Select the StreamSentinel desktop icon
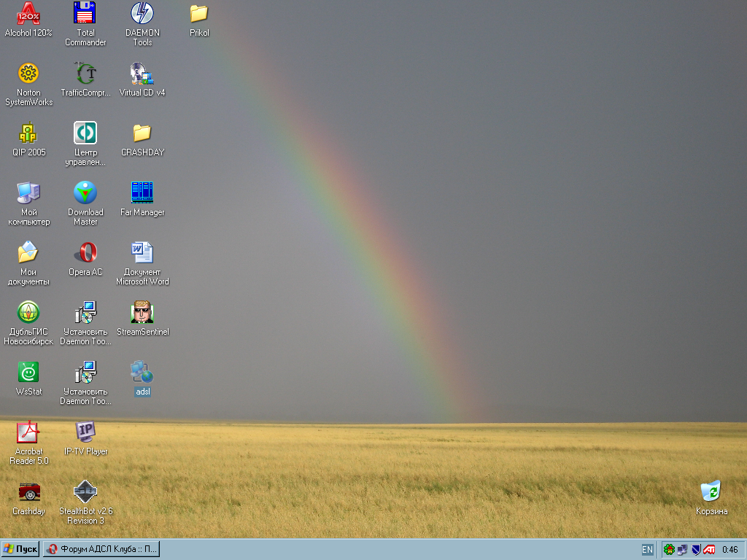Image resolution: width=747 pixels, height=560 pixels. pyautogui.click(x=142, y=312)
